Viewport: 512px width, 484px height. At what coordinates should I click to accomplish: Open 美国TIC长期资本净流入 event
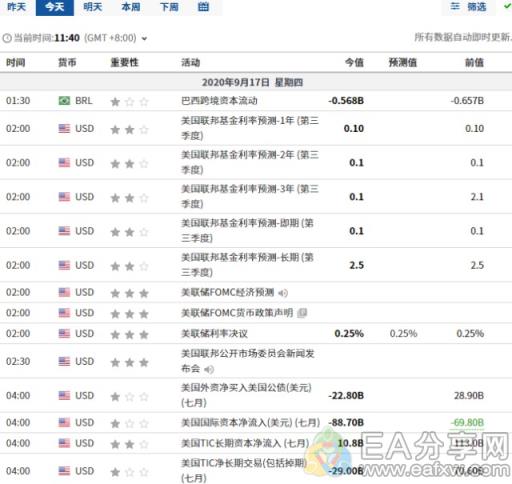click(245, 443)
